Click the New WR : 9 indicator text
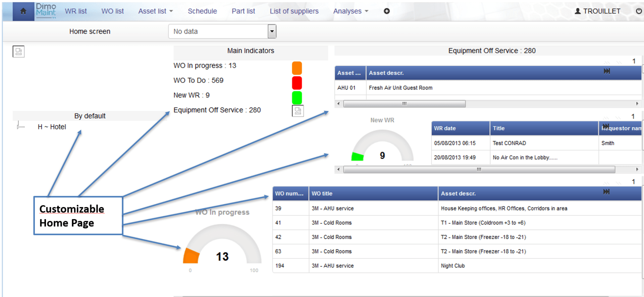This screenshot has height=297, width=644. coord(192,95)
